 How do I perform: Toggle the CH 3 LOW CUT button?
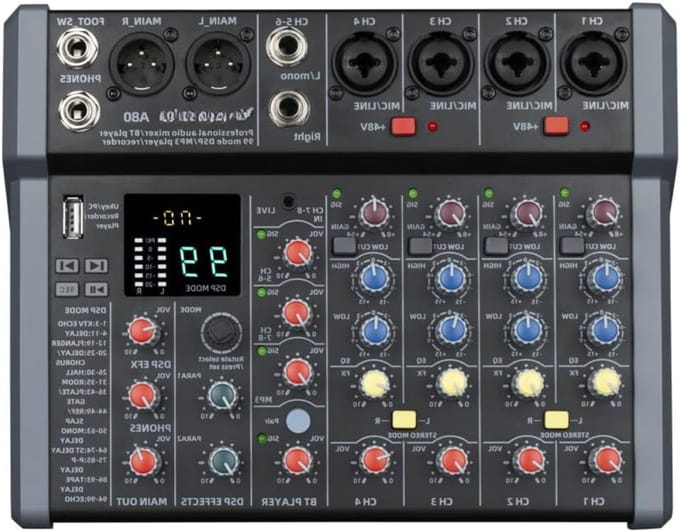pyautogui.click(x=421, y=246)
